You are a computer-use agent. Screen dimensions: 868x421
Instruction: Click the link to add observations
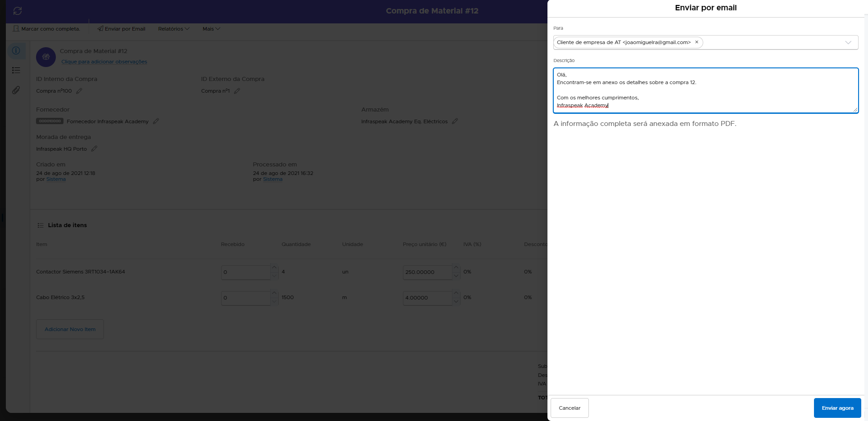[104, 62]
